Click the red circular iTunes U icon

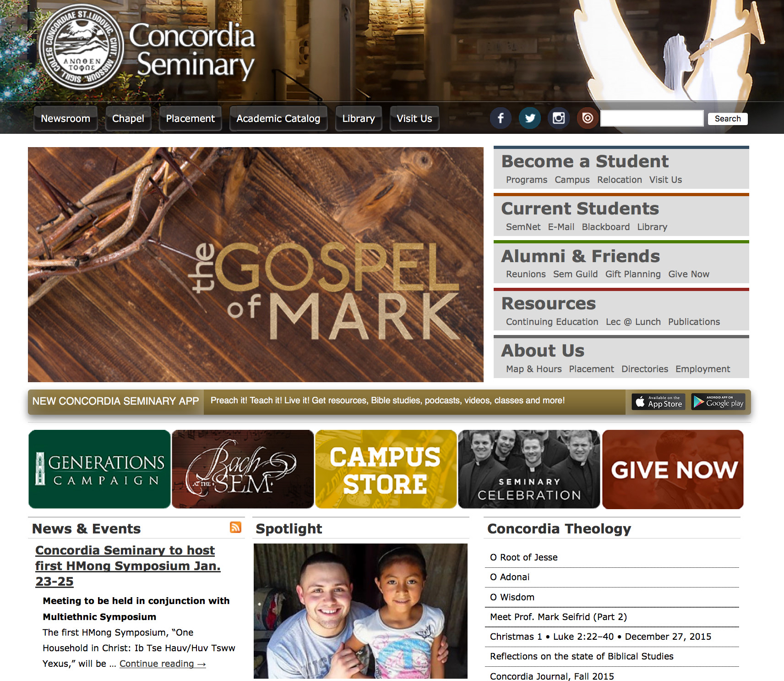point(588,118)
